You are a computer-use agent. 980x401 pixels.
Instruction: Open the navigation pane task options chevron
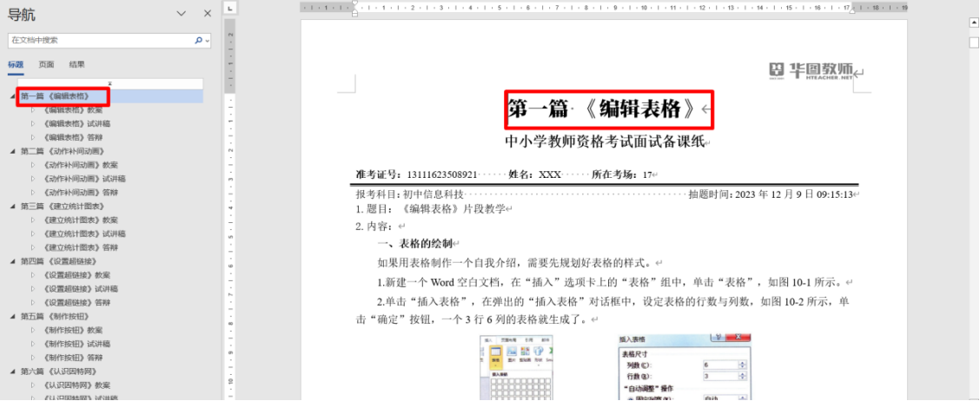coord(181,13)
